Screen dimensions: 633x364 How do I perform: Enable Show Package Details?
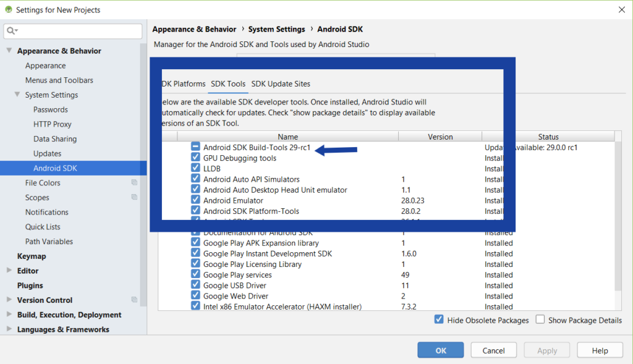pyautogui.click(x=540, y=320)
